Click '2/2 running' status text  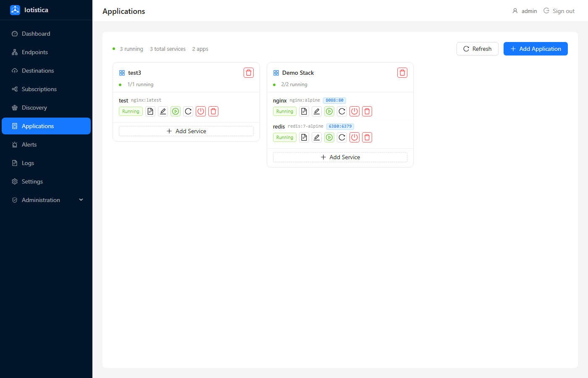(x=294, y=84)
